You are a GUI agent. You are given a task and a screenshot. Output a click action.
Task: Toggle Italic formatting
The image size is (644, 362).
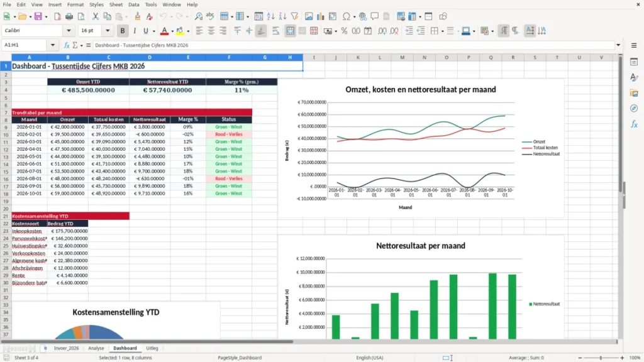[135, 31]
